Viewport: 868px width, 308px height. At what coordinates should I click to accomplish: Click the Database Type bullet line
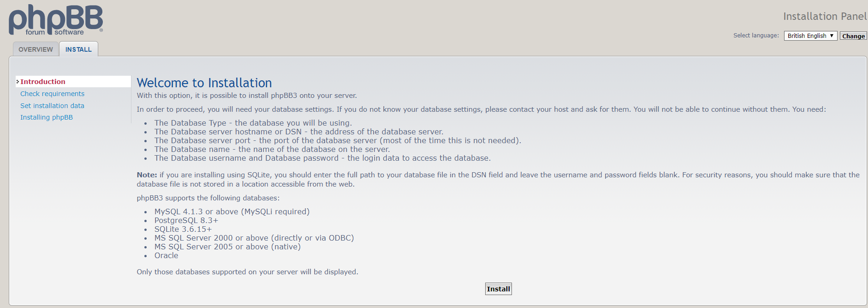pos(253,123)
